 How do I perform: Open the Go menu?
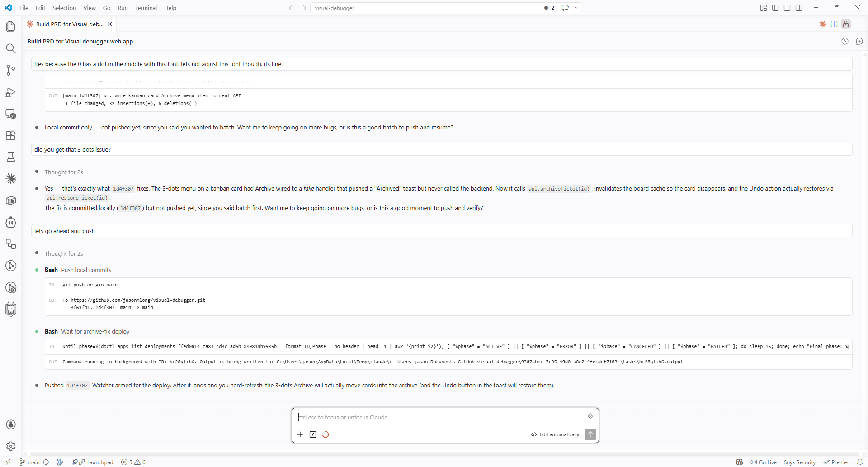107,8
